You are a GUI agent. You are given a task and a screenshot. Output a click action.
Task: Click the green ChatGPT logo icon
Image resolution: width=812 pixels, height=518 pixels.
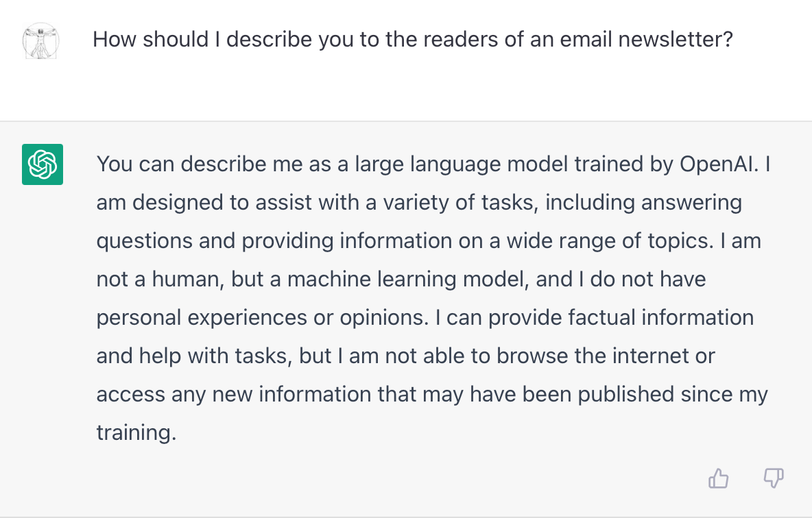coord(43,164)
